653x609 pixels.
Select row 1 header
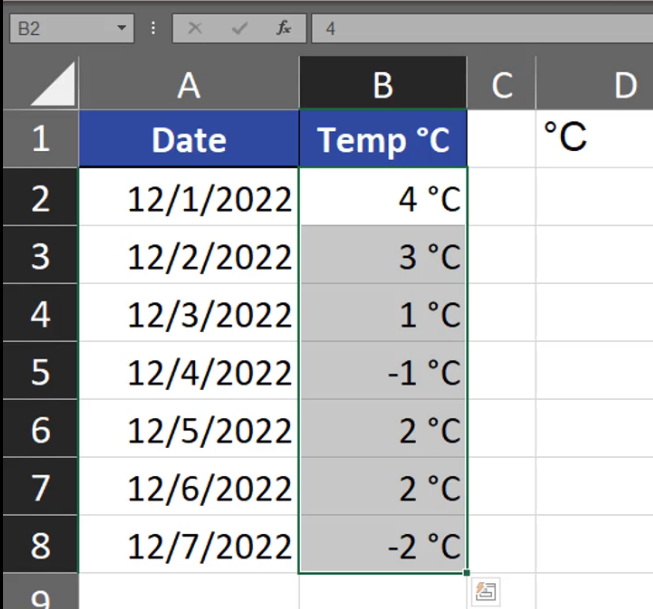click(40, 139)
